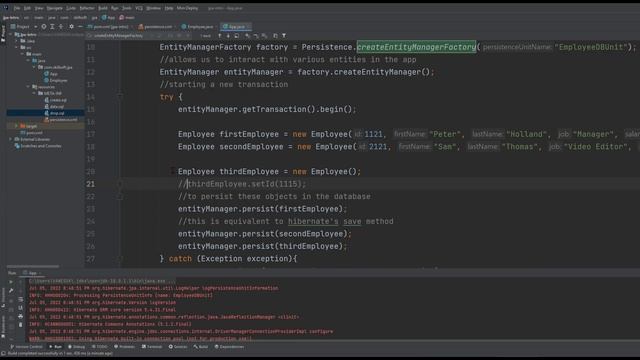Switch to the persistence.xml editor tab

coord(158,27)
